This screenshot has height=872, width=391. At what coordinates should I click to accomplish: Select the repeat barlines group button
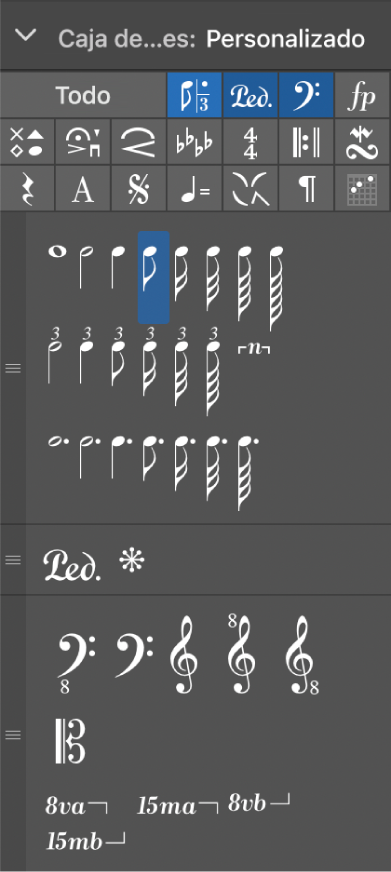306,142
